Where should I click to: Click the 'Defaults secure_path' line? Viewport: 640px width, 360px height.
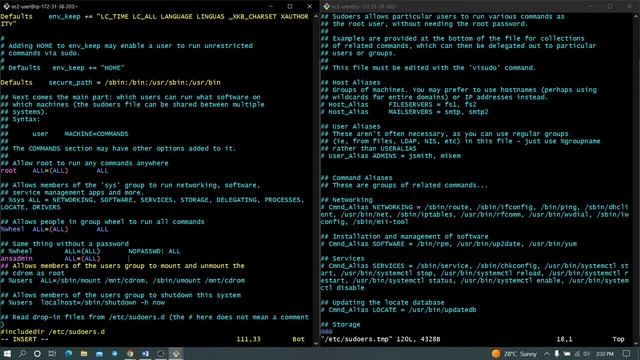tap(111, 82)
